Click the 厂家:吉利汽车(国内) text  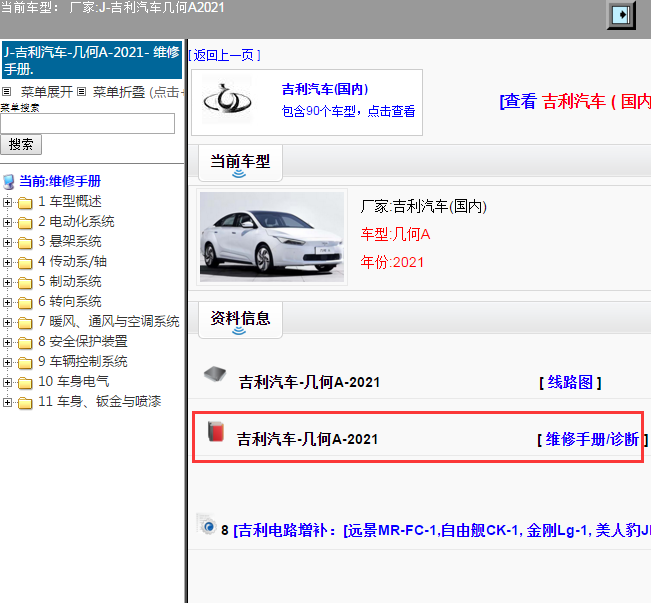pyautogui.click(x=423, y=206)
